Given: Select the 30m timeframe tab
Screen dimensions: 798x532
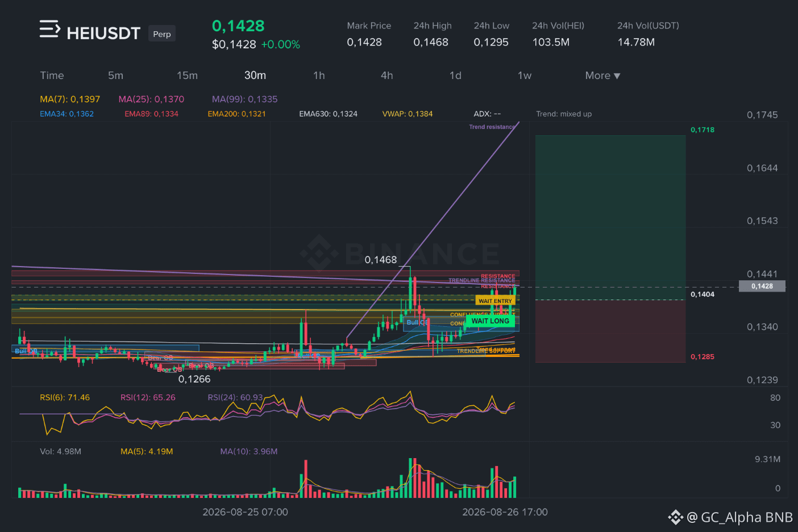Looking at the screenshot, I should click(255, 76).
